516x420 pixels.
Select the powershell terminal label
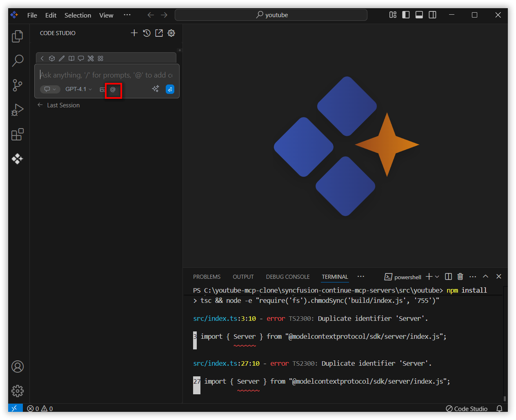[403, 277]
